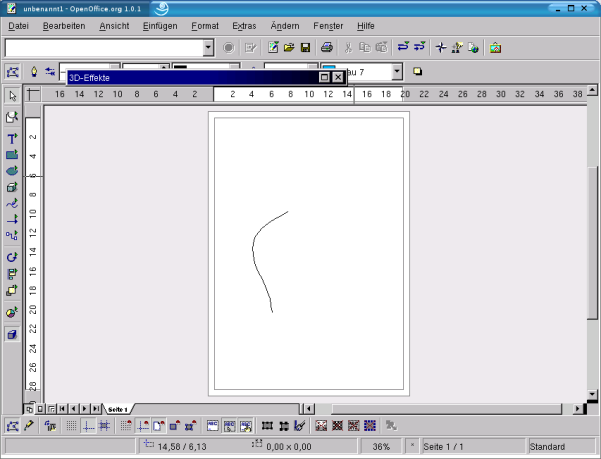The image size is (601, 459).
Task: Switch to the Seite 1 page tab
Action: [x=118, y=409]
